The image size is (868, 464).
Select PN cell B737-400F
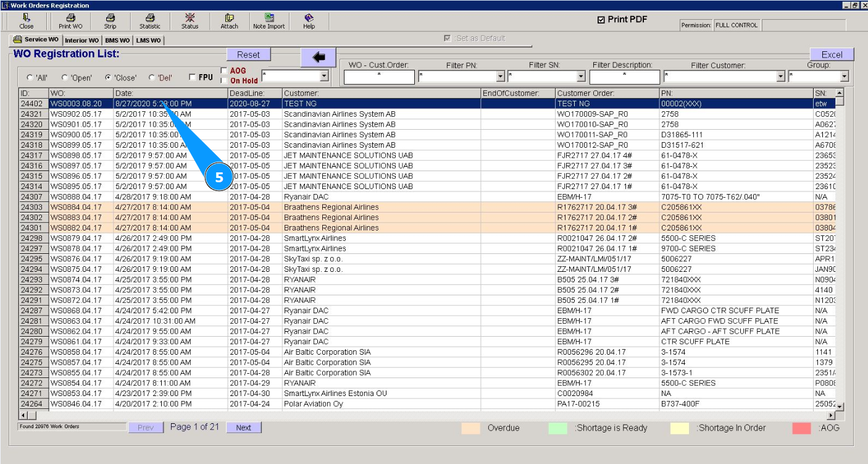tap(736, 404)
